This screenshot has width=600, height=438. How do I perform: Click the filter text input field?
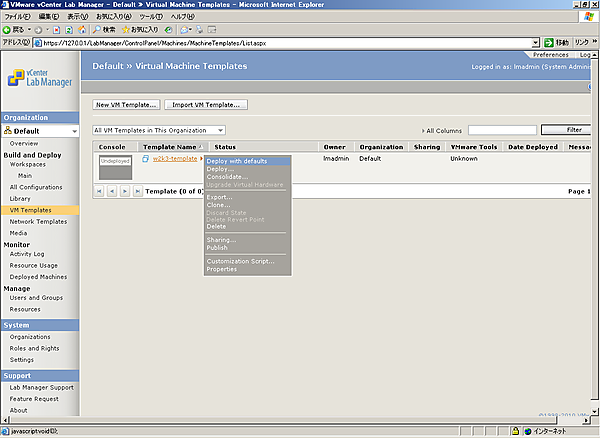click(501, 130)
